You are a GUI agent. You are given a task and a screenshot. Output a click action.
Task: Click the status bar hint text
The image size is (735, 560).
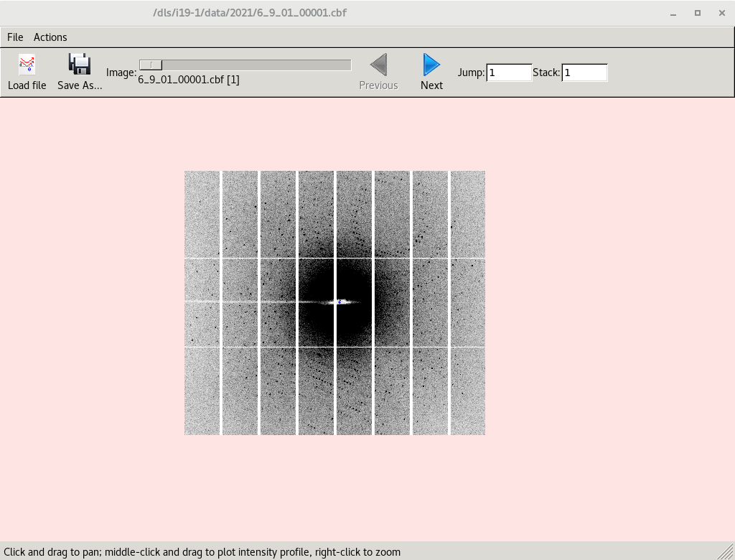point(203,552)
